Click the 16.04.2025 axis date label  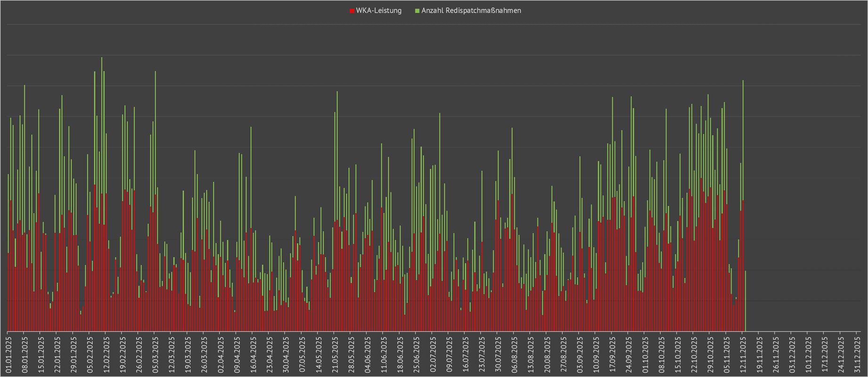[253, 353]
